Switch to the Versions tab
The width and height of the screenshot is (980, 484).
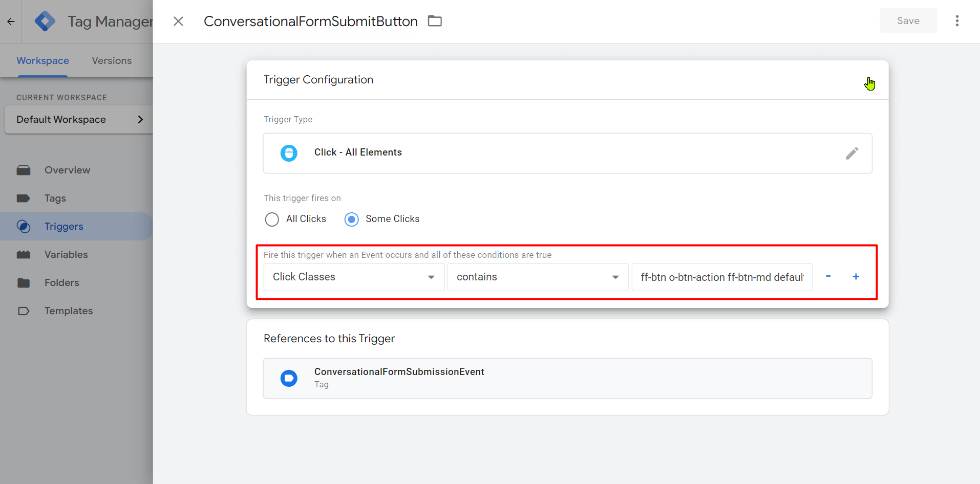(112, 60)
